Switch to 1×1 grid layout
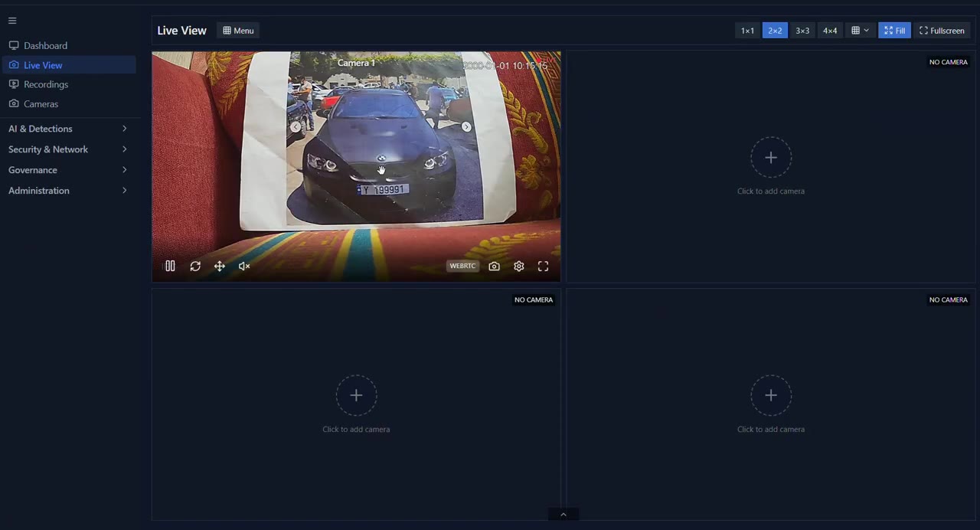 (747, 31)
